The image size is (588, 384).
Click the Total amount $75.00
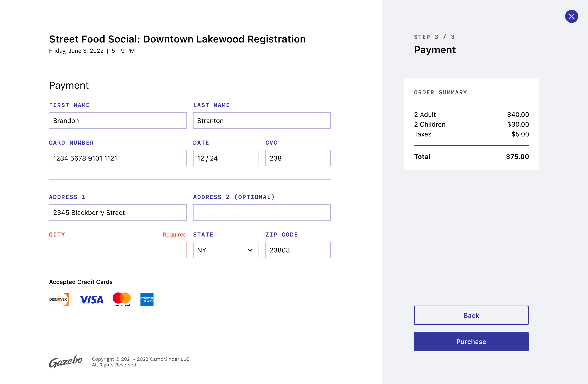[x=517, y=157]
